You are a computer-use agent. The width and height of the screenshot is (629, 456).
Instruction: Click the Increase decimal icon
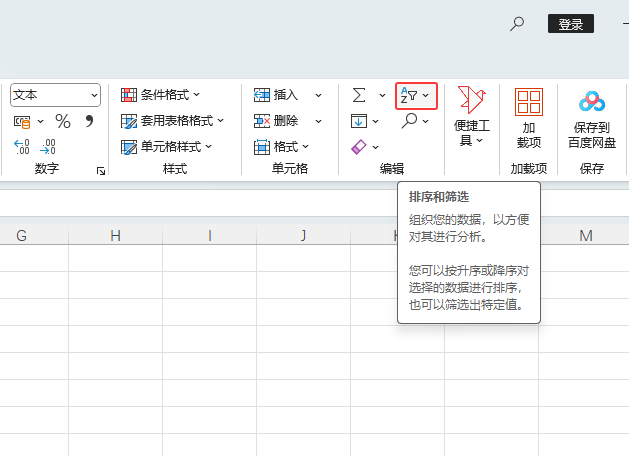(x=22, y=147)
